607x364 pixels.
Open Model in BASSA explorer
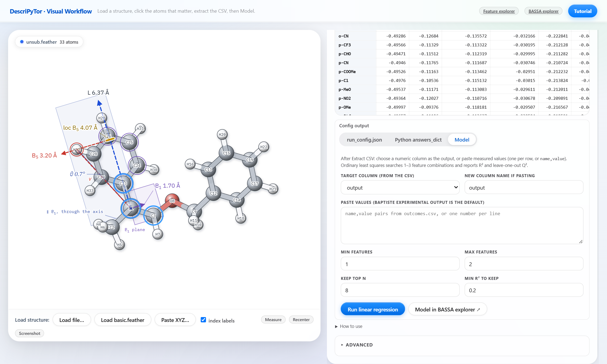448,309
